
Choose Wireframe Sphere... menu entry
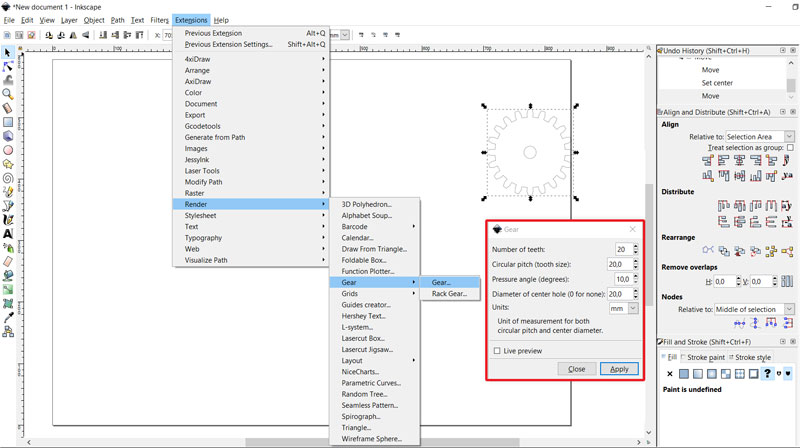click(375, 439)
